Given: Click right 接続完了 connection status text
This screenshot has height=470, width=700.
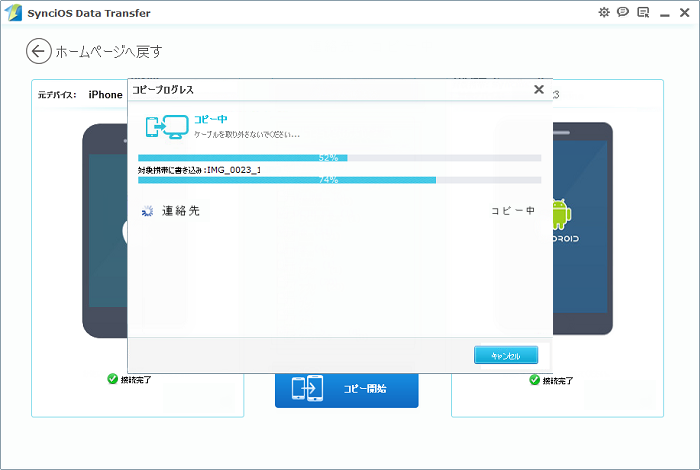Looking at the screenshot, I should (x=558, y=380).
